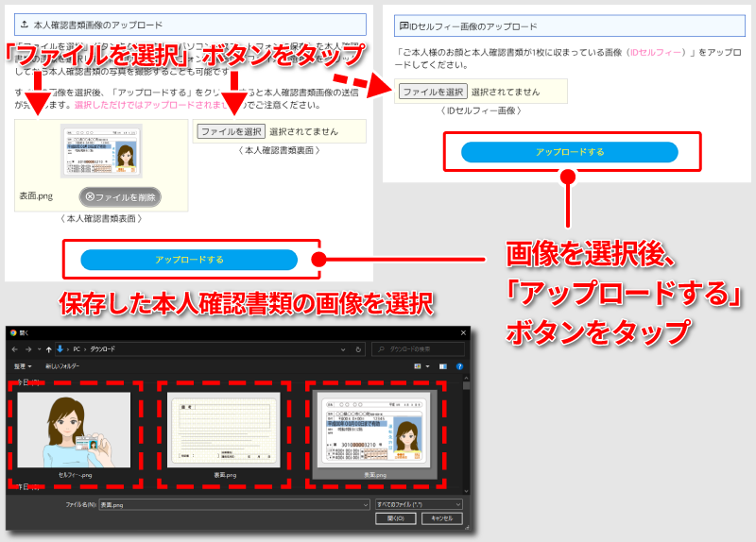Click ファイルを削除 under 表面.png
Viewport: 756px width, 542px height.
pyautogui.click(x=120, y=196)
